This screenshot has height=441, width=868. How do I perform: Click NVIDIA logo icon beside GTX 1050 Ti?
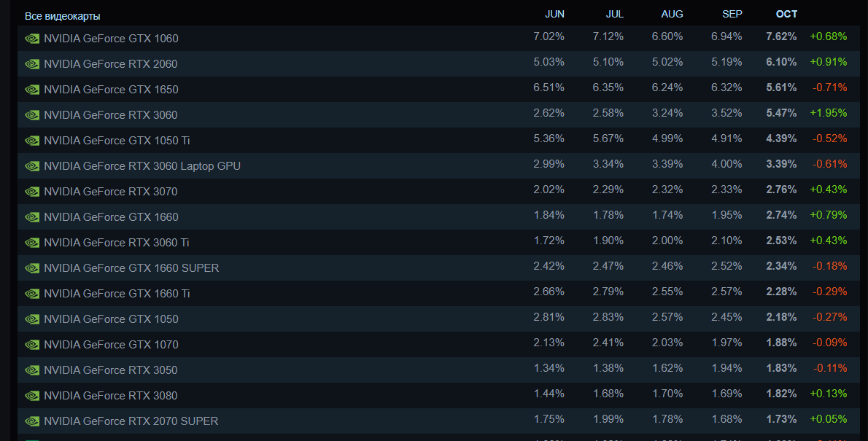pyautogui.click(x=32, y=141)
